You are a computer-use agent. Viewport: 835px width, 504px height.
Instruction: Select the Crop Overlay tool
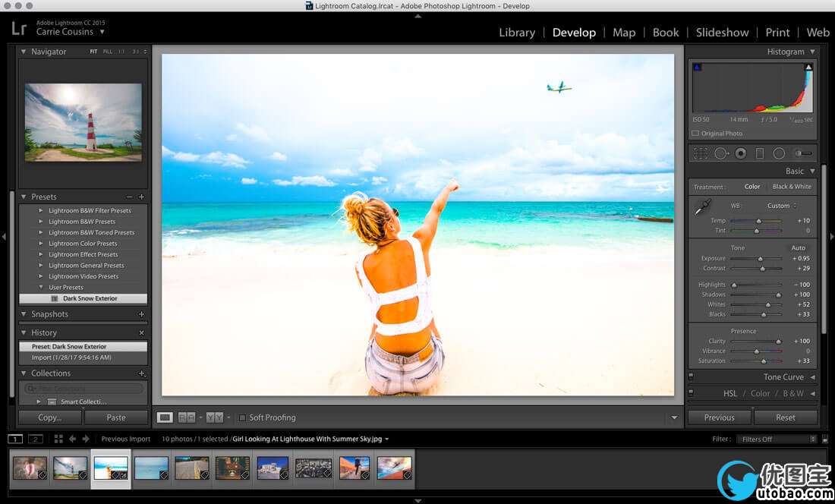tap(701, 153)
